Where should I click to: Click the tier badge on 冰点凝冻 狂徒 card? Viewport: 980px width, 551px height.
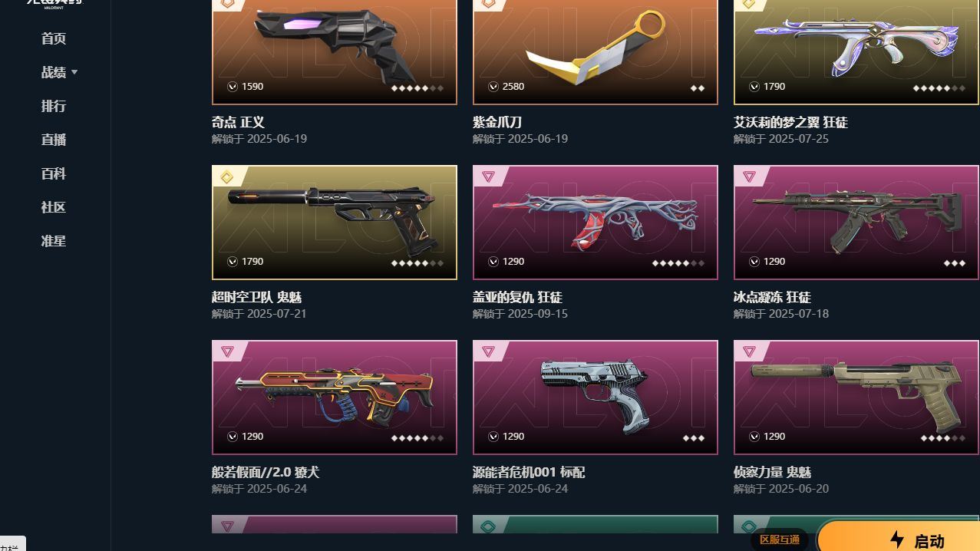pyautogui.click(x=749, y=177)
